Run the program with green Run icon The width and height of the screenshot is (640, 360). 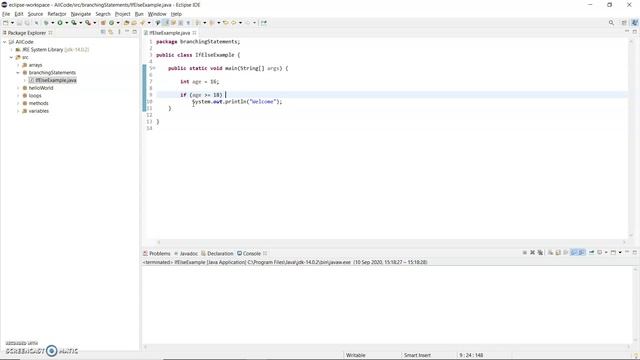pyautogui.click(x=60, y=23)
